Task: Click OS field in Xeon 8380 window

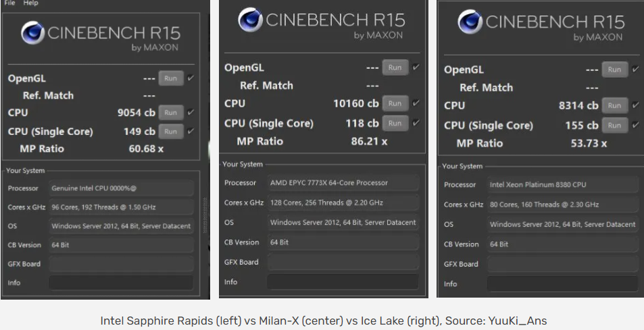Action: (x=563, y=224)
